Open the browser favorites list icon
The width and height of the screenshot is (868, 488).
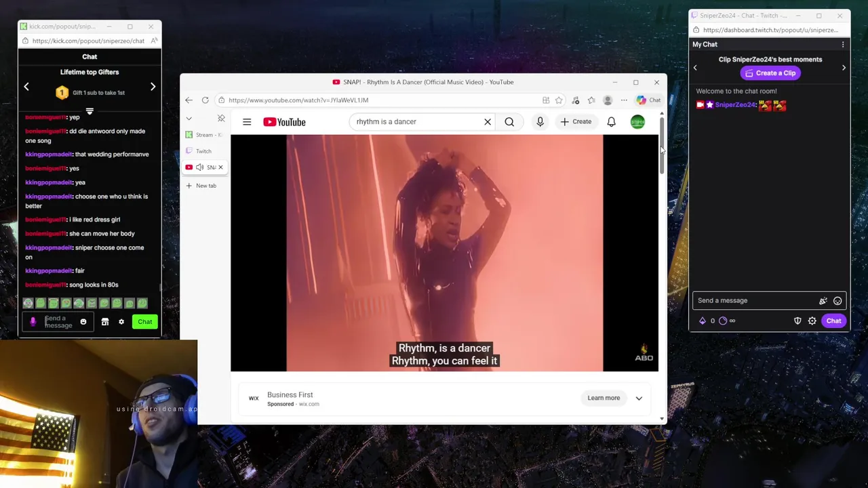click(591, 100)
